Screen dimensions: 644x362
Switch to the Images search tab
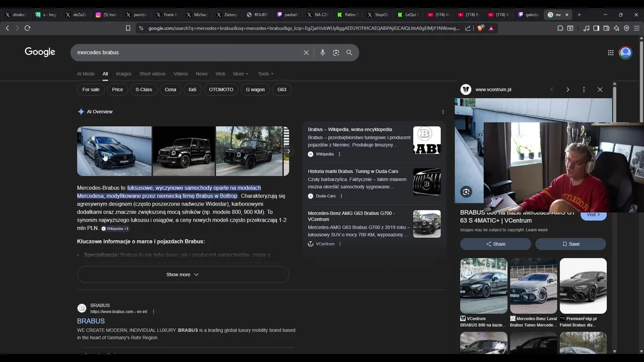[x=123, y=74]
